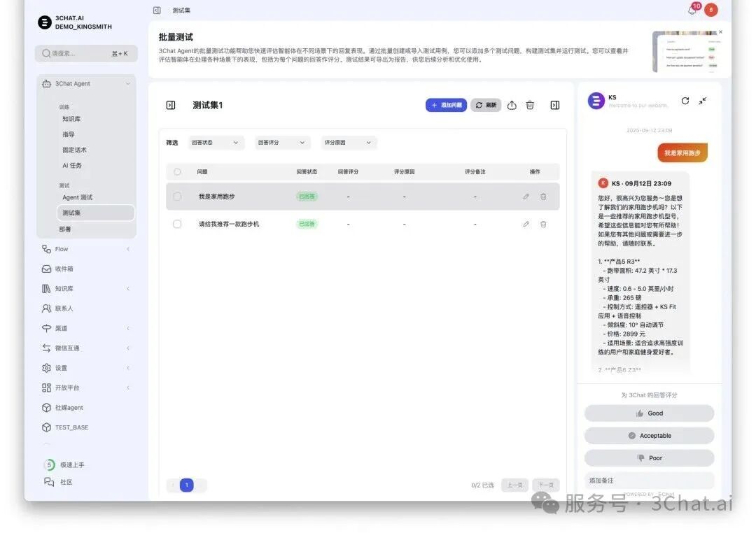Expand the 微信互通 section chevron
The image size is (756, 533).
point(128,348)
